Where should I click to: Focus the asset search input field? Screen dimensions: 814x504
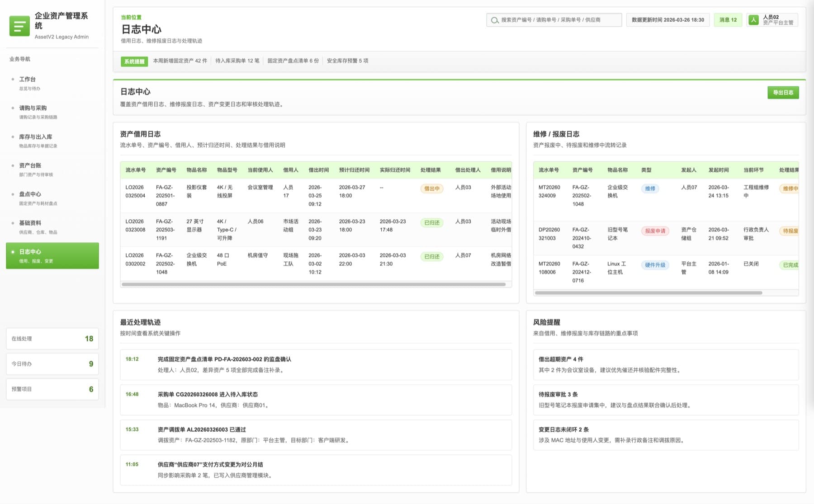pyautogui.click(x=554, y=20)
